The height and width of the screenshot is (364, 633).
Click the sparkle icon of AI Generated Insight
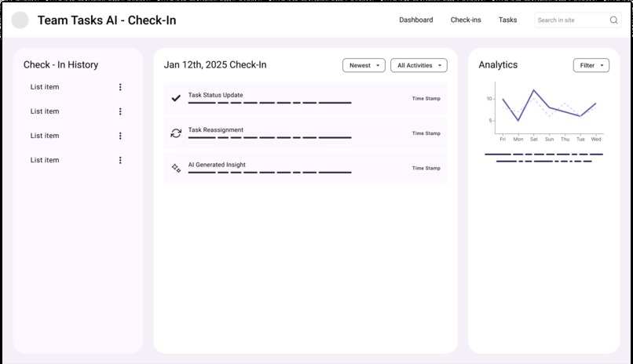coord(176,168)
